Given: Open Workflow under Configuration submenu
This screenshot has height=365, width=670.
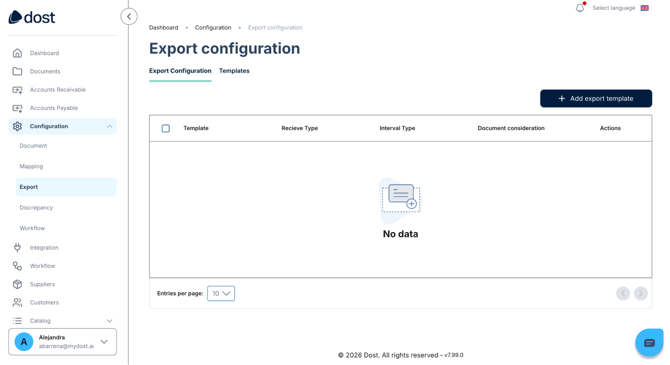Looking at the screenshot, I should (32, 228).
